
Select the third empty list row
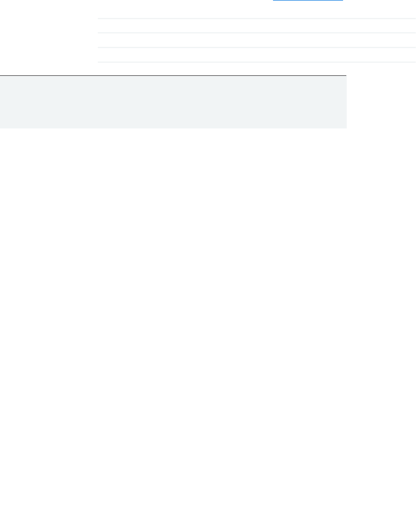pos(257,55)
